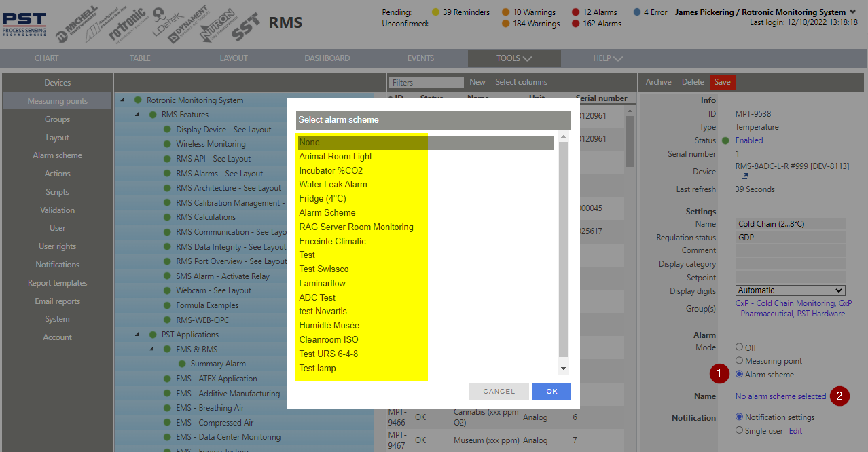The width and height of the screenshot is (868, 452).
Task: Open user account dropdown arrow
Action: [852, 12]
